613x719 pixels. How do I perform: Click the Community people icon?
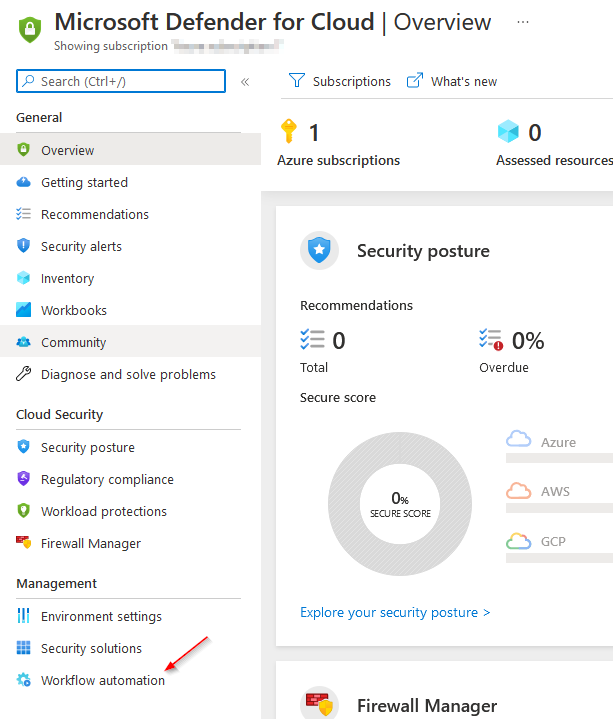(23, 342)
